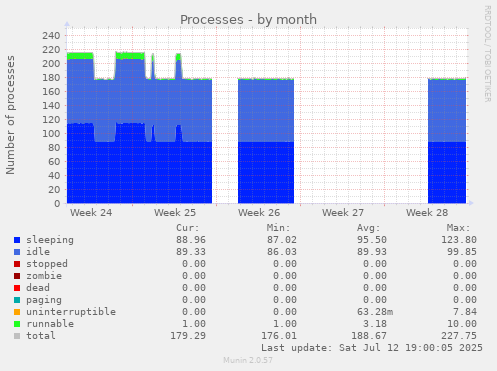Click the idle legend color swatch

tap(17, 252)
